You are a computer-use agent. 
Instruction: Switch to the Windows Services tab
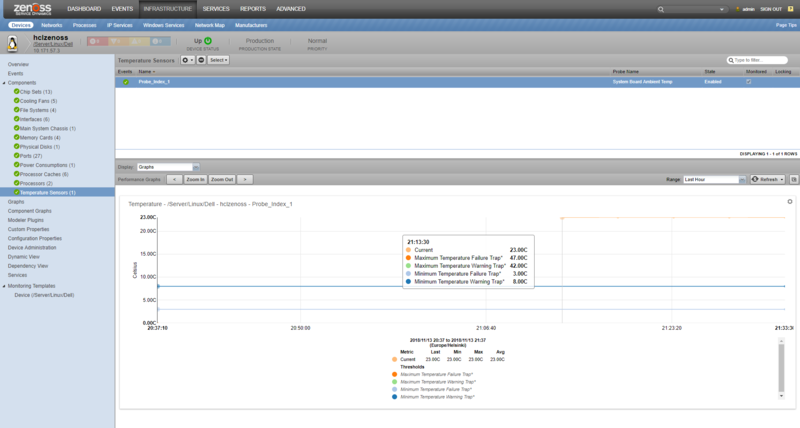(x=163, y=25)
